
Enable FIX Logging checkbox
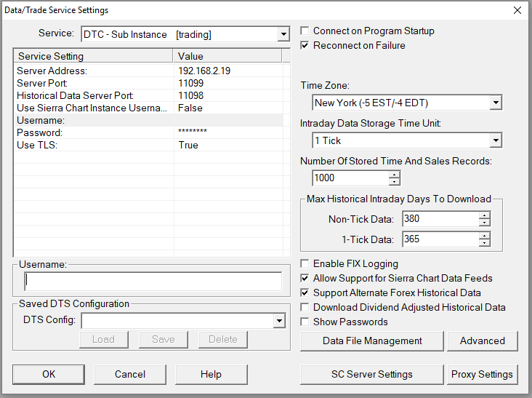pos(305,263)
